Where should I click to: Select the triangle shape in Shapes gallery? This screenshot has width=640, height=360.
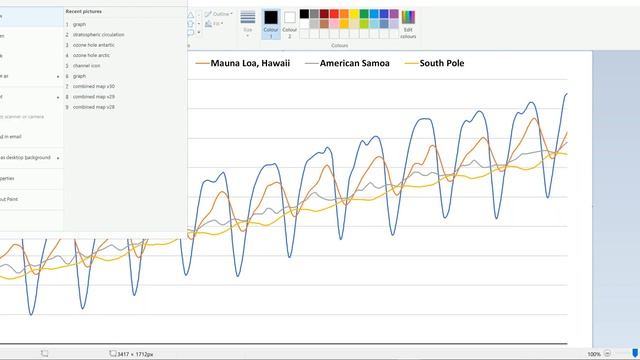tap(191, 15)
